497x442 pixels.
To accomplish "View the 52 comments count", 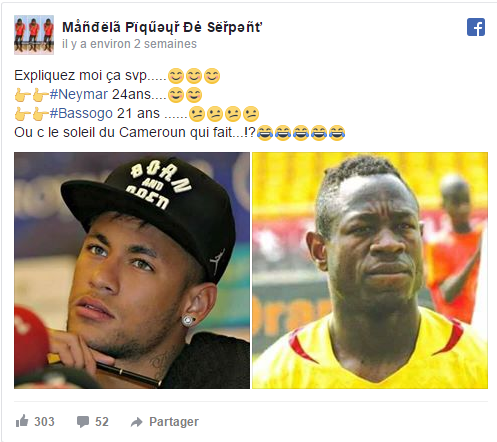I will (x=102, y=422).
